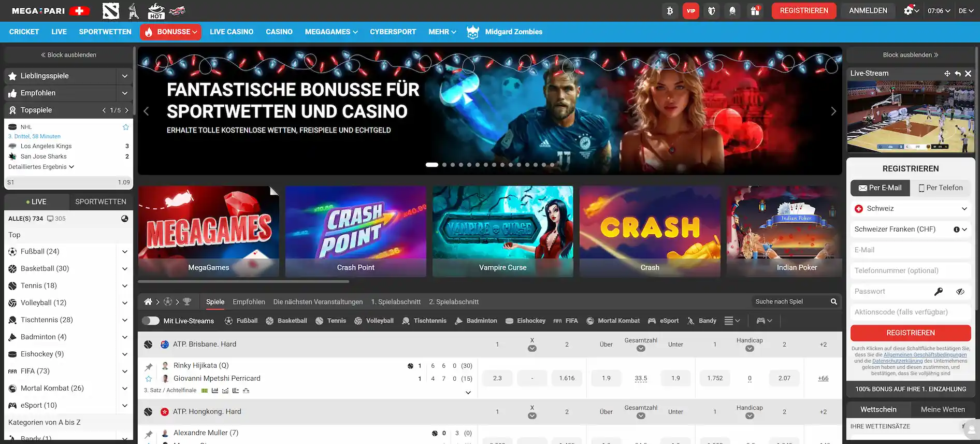Show password with the eye icon
980x444 pixels.
click(960, 292)
